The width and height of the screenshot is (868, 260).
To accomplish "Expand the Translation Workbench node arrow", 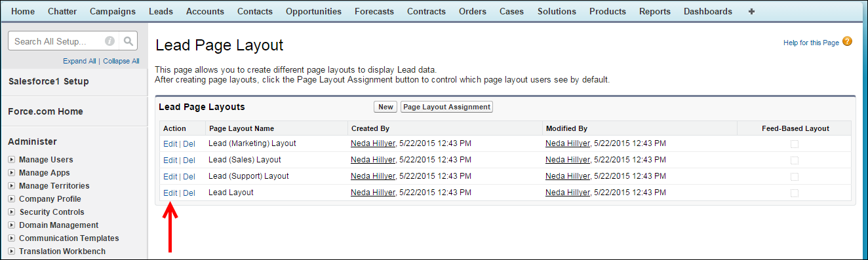I will click(12, 251).
